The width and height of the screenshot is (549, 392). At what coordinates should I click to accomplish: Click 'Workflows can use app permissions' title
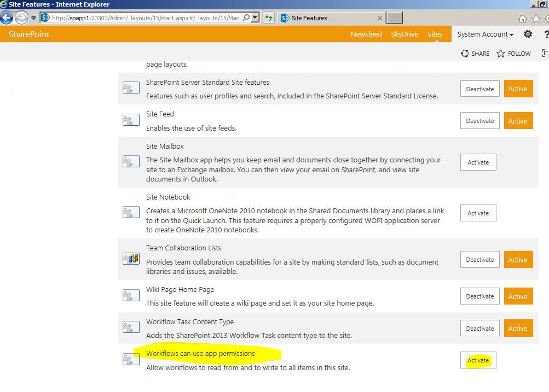pos(200,354)
